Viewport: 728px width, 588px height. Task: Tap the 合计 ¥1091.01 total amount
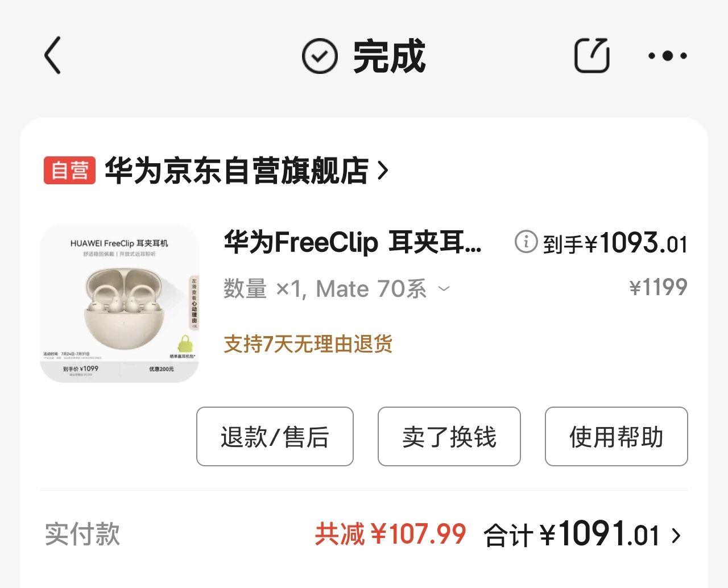572,535
